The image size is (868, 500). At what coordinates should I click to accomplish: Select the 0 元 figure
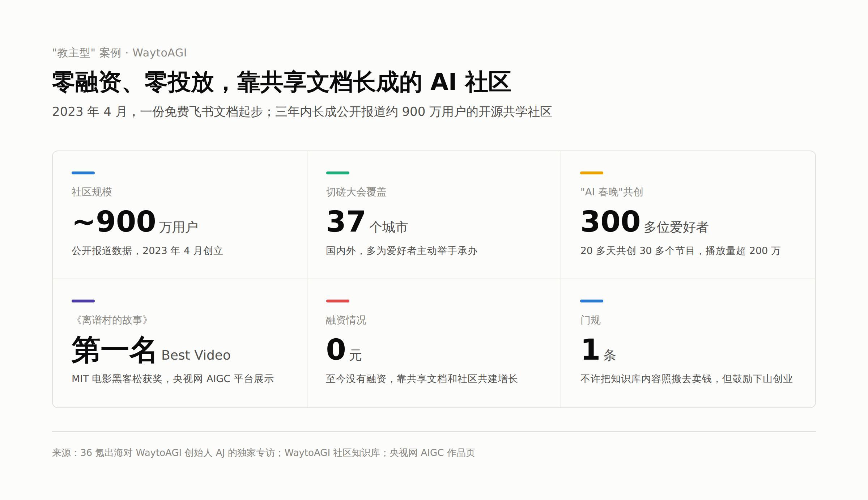pos(344,350)
